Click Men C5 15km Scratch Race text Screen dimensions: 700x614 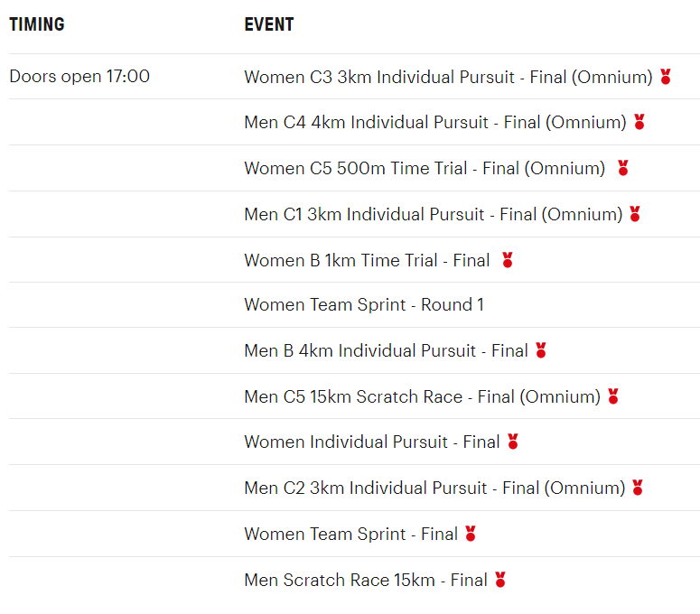coord(422,396)
